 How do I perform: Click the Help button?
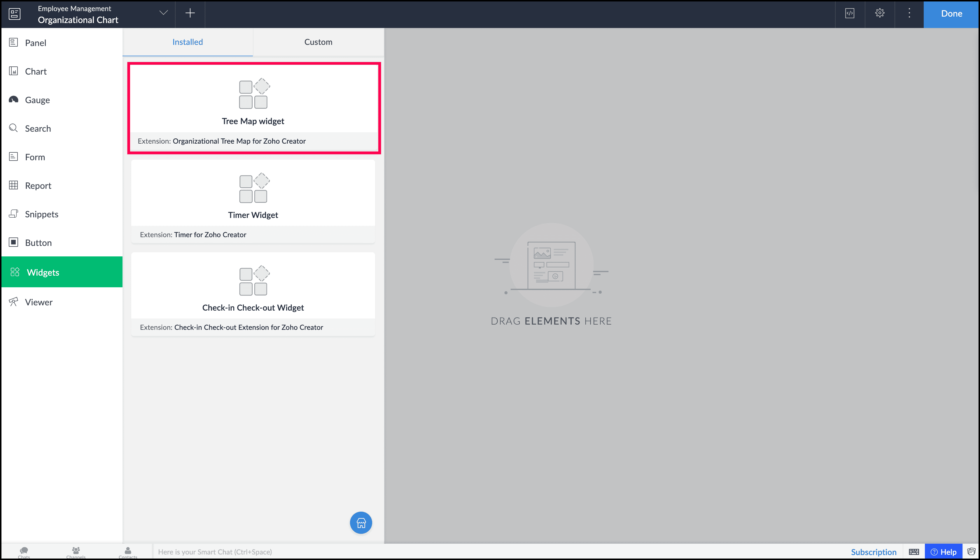point(944,552)
